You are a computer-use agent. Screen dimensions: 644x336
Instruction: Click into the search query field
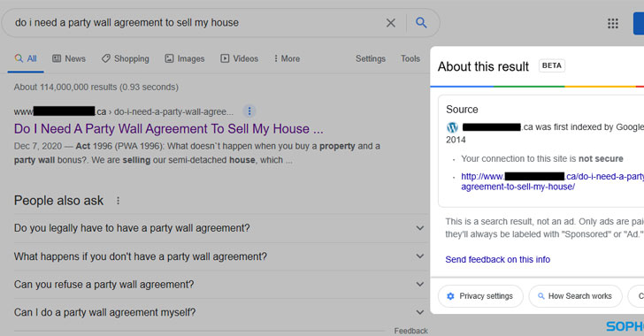coord(197,23)
